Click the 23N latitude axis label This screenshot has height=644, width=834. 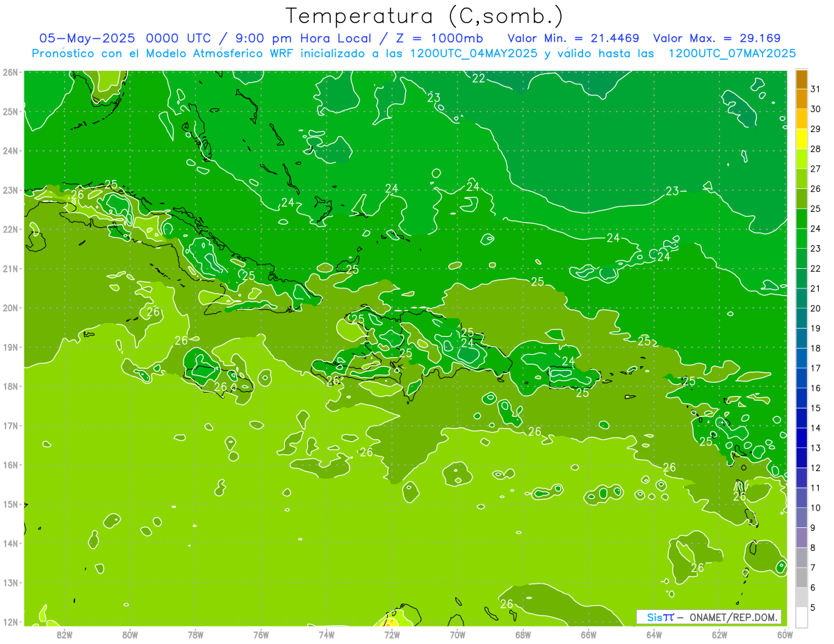tap(11, 190)
